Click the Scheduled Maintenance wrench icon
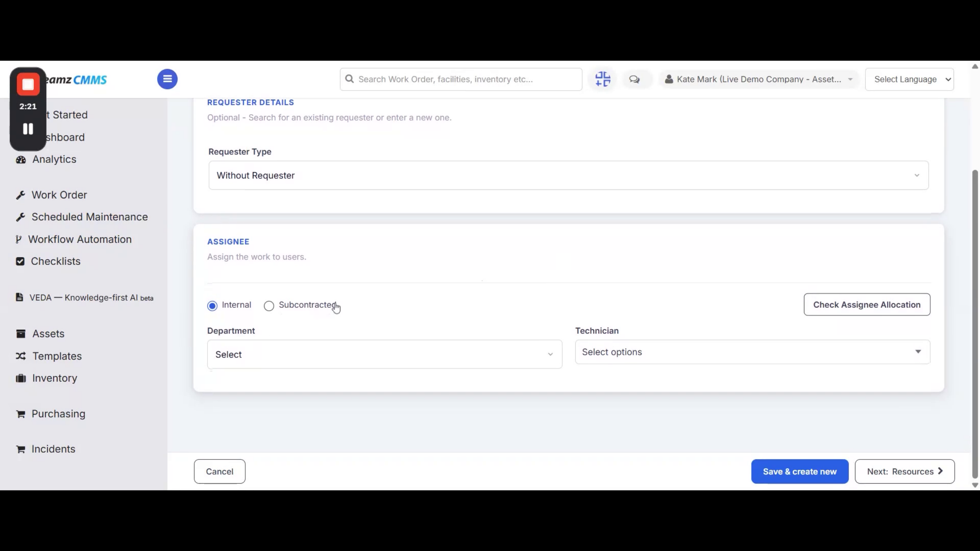The height and width of the screenshot is (551, 980). [x=20, y=217]
